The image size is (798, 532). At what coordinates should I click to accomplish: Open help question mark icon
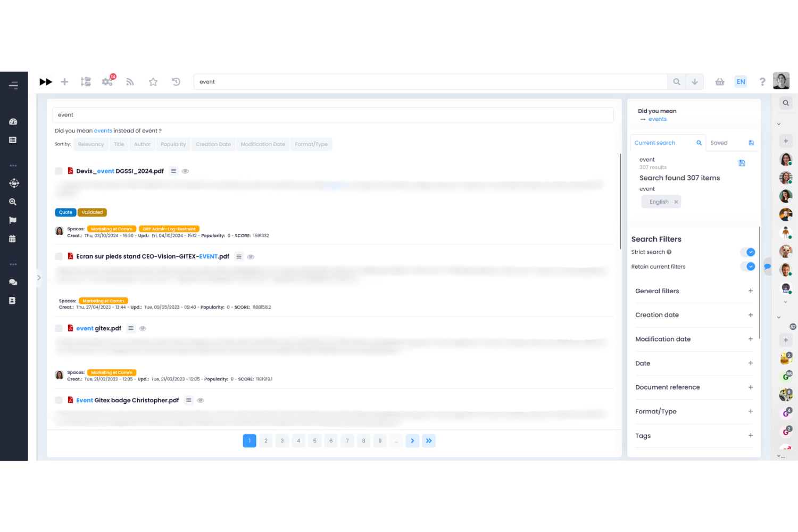coord(762,82)
